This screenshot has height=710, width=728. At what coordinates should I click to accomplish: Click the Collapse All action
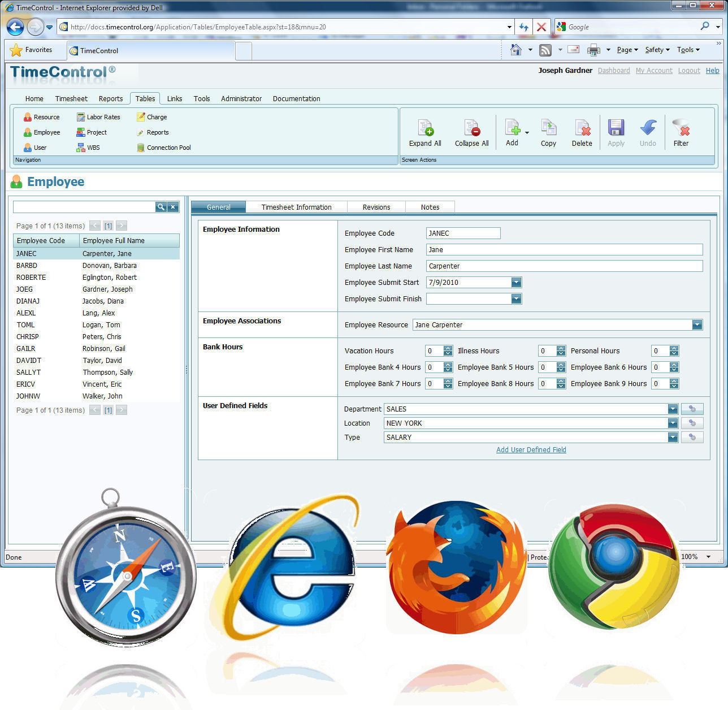[x=471, y=133]
